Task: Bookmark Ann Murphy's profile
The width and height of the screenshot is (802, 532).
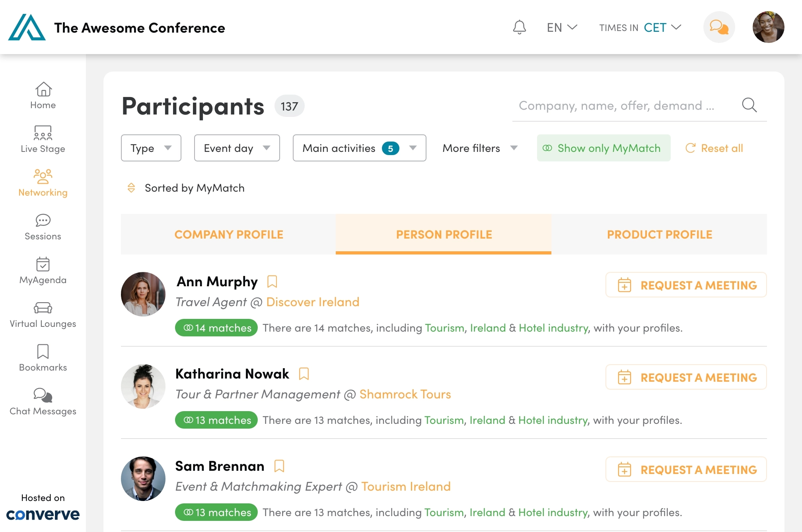Action: coord(272,282)
